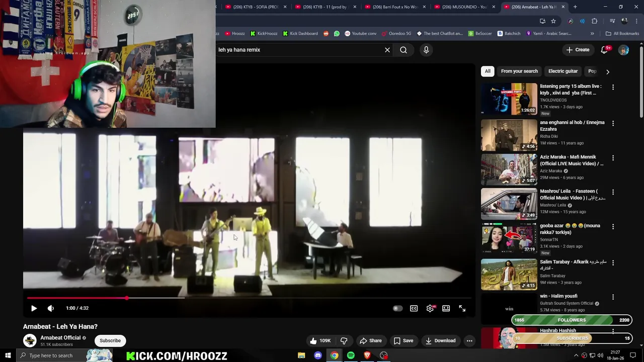This screenshot has width=644, height=362.
Task: Open Hroozz bookmark
Action: click(x=235, y=34)
